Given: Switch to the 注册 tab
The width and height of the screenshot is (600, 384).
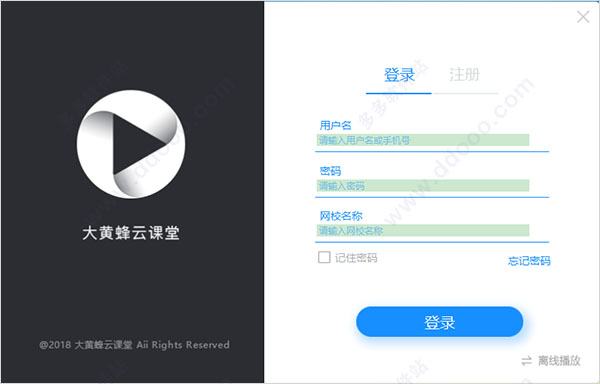Looking at the screenshot, I should 464,75.
